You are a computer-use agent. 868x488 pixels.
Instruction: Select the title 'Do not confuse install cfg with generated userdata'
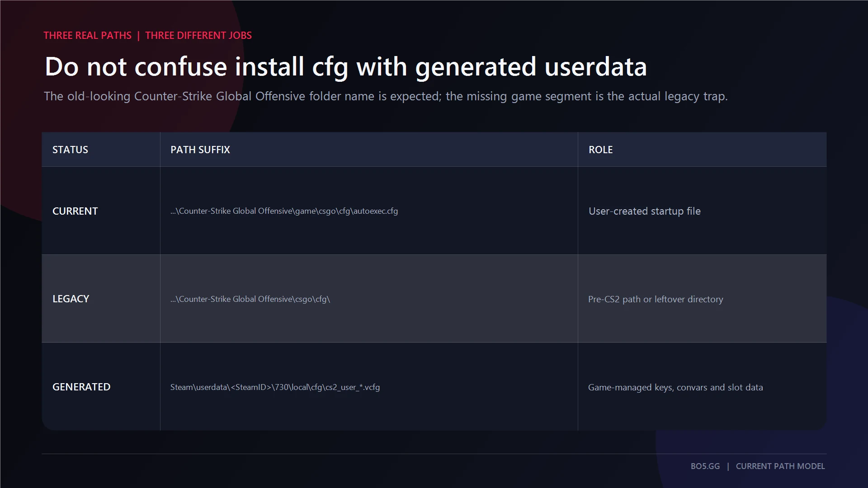346,66
